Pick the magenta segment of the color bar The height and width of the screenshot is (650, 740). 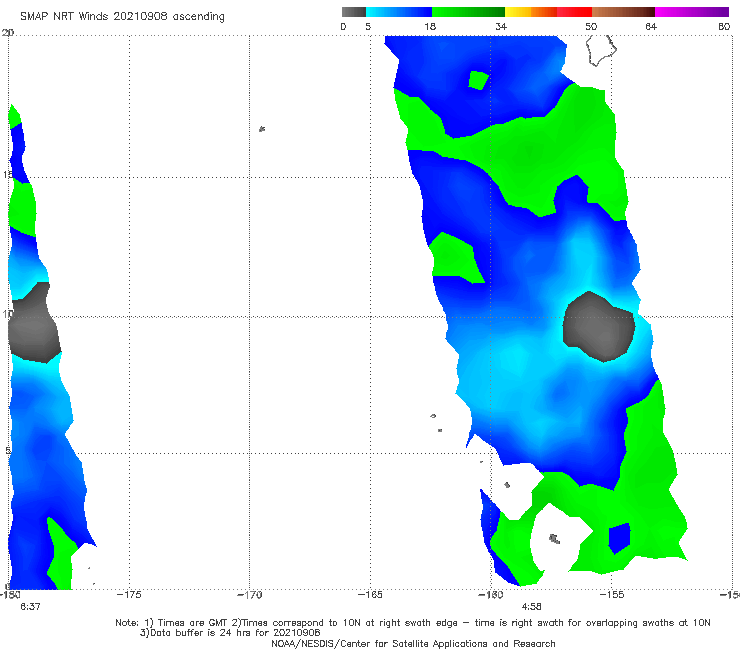[x=692, y=12]
